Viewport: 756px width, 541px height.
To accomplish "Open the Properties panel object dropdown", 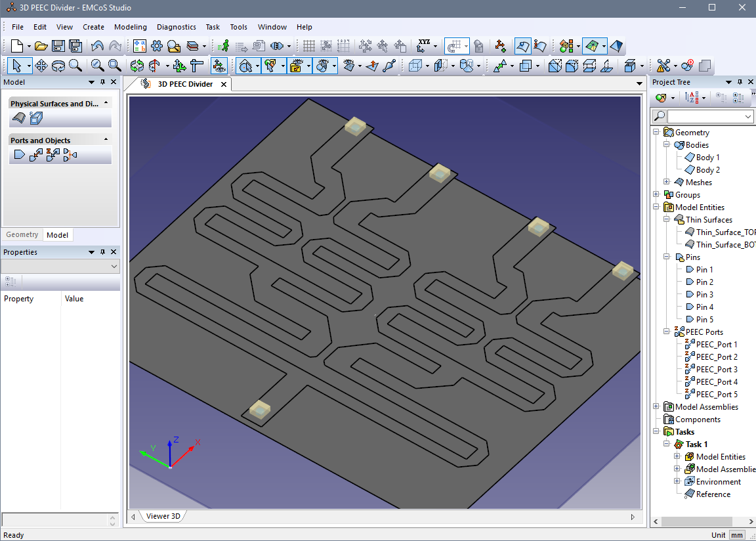I will coord(115,266).
